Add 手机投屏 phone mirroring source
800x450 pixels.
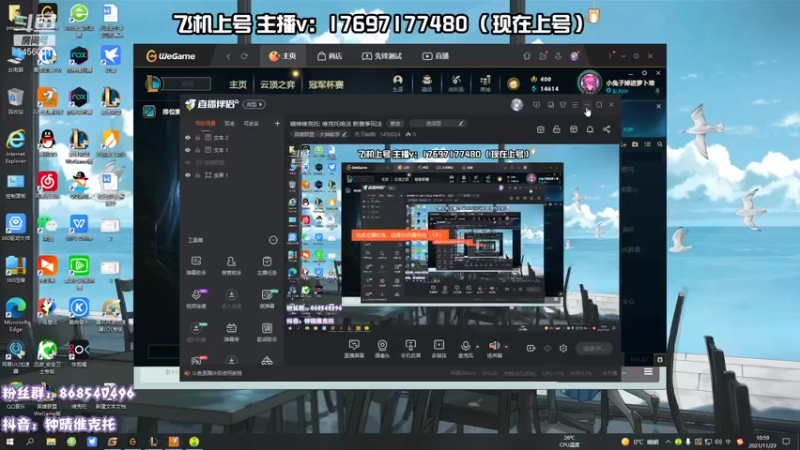pyautogui.click(x=410, y=349)
